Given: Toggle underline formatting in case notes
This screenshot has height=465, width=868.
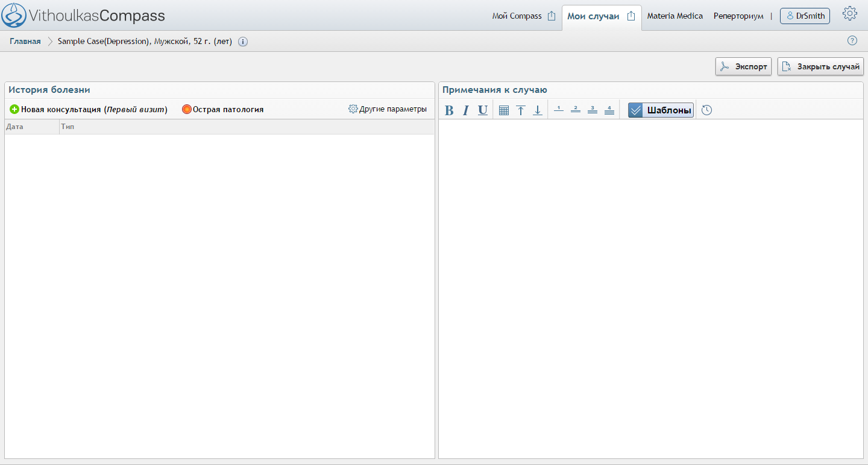Looking at the screenshot, I should pyautogui.click(x=483, y=110).
